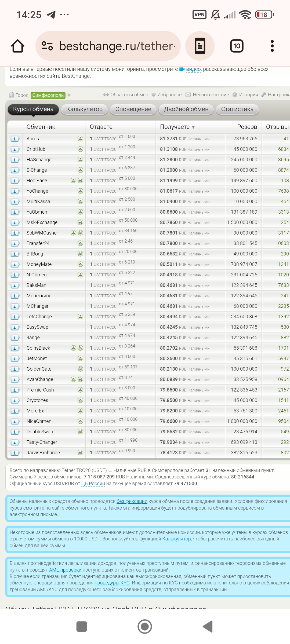Viewport: 290px width, 644px height.
Task: Tap the reader mode page icon
Action: coord(200,46)
